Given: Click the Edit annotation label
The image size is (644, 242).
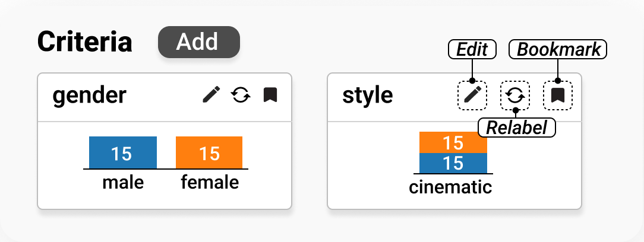Looking at the screenshot, I should (472, 50).
